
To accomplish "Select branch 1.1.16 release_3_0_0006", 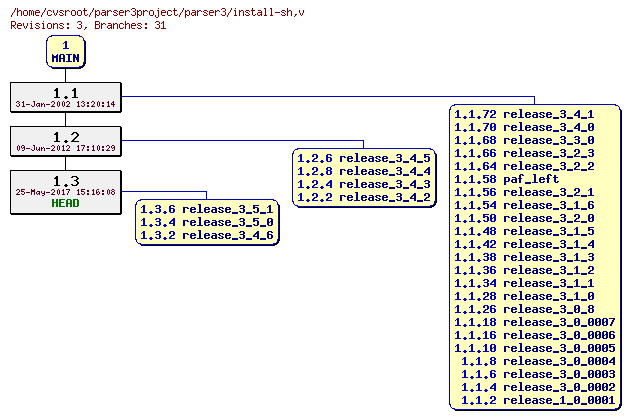I will 535,335.
